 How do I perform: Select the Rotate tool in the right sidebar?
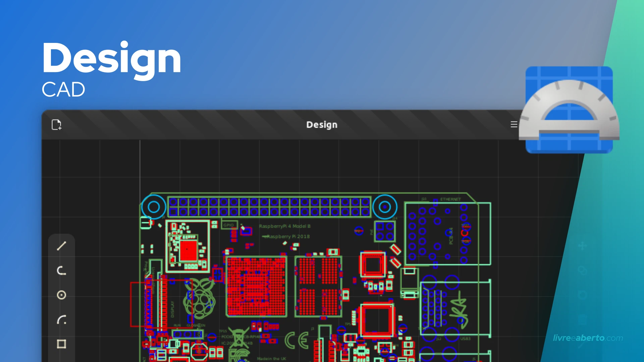(583, 294)
